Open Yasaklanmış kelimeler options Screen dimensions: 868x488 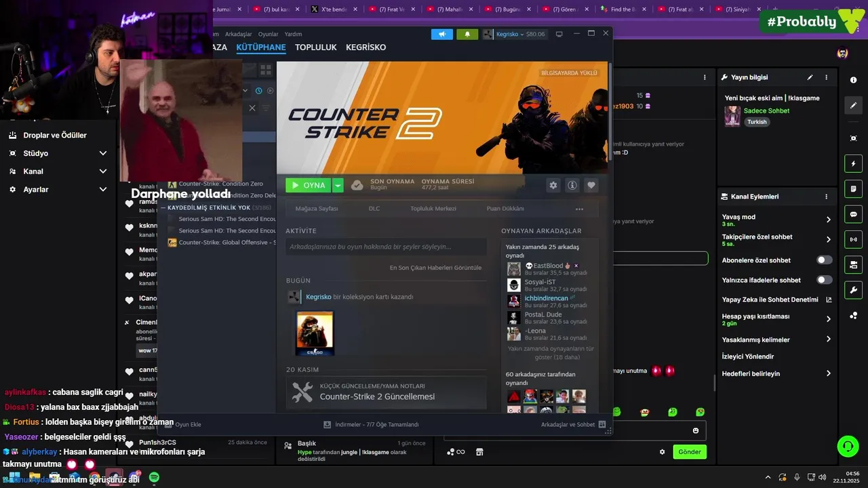(777, 340)
